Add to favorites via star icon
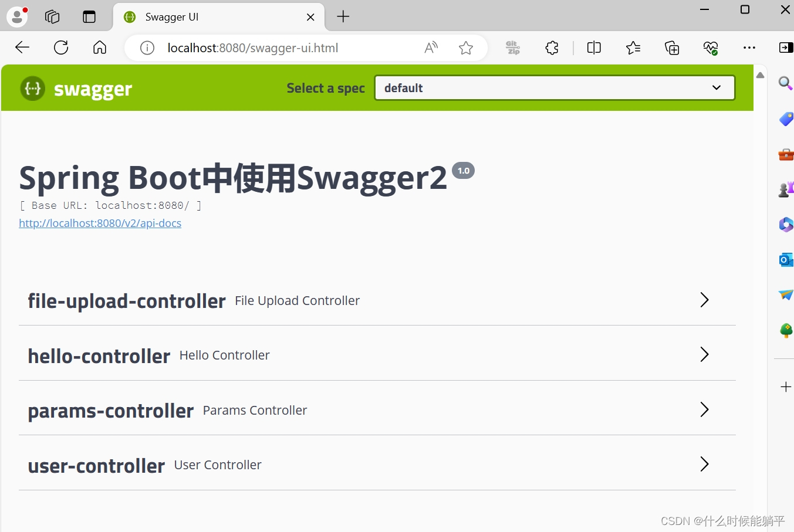Screen dimensions: 794x532 click(465, 48)
